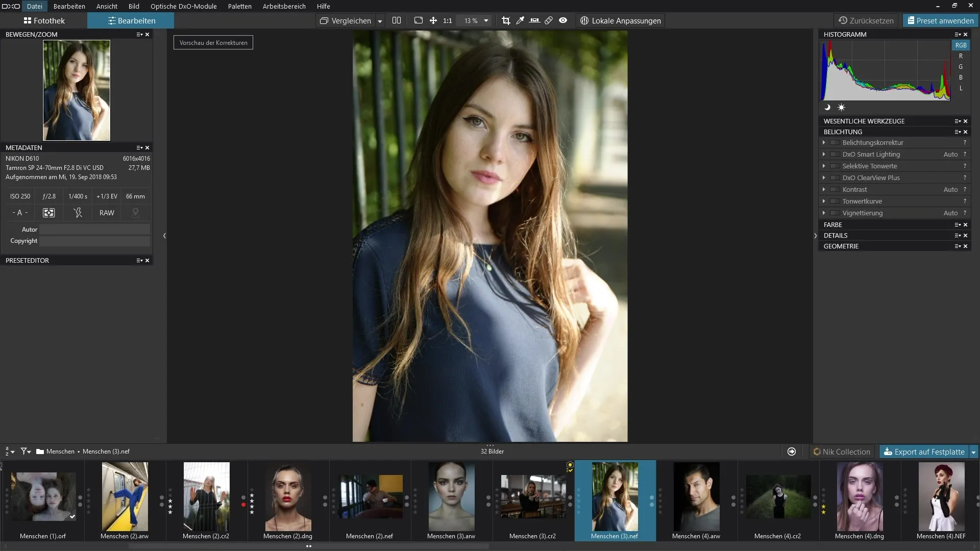Pick the white balance eyedropper tool

click(x=520, y=20)
